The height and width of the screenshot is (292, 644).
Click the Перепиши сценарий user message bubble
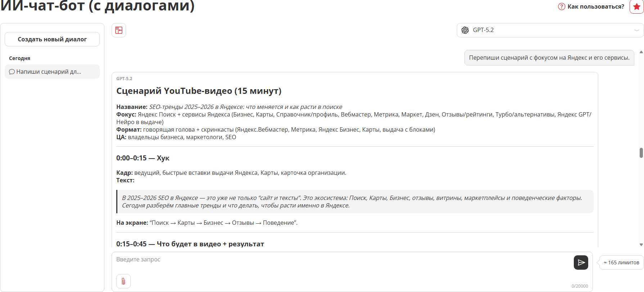point(549,58)
